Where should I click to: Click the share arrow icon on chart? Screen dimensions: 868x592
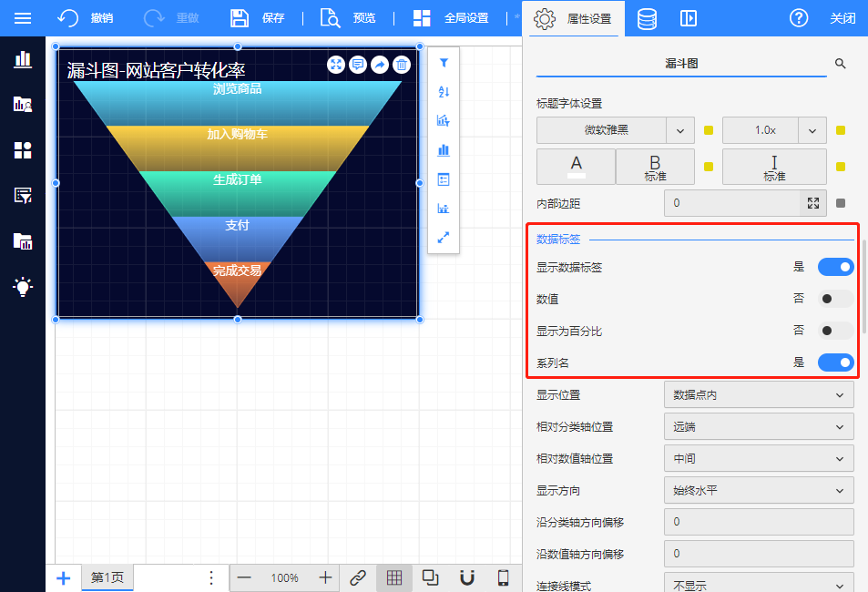(x=380, y=65)
